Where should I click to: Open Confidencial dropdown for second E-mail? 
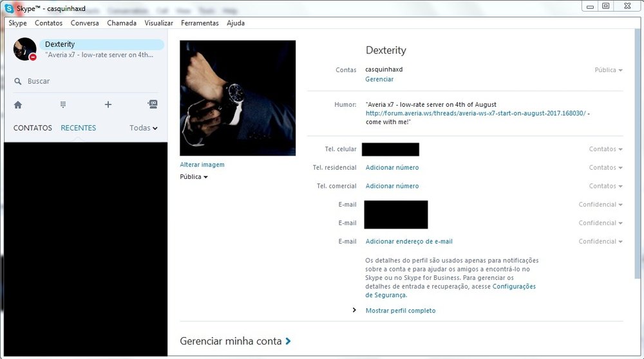tap(600, 223)
